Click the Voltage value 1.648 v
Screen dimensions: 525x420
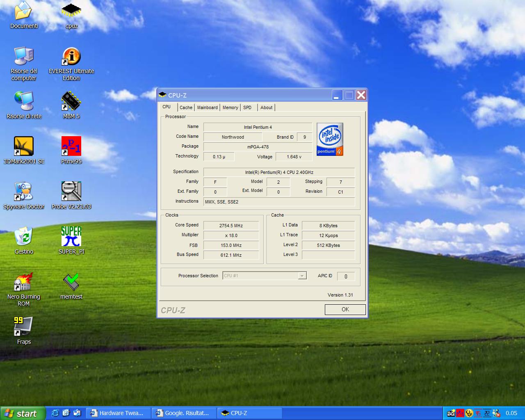click(294, 157)
